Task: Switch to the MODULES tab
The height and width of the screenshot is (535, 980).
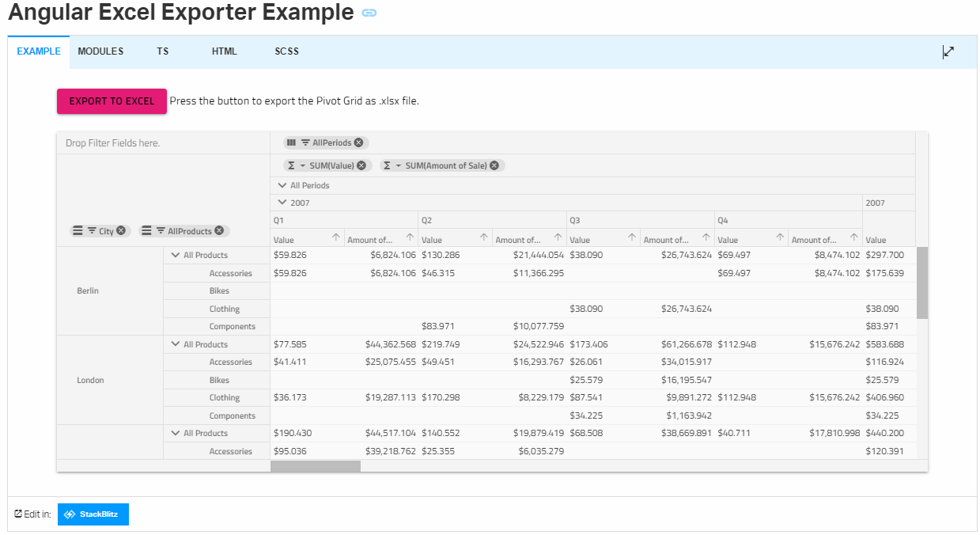Action: (100, 51)
